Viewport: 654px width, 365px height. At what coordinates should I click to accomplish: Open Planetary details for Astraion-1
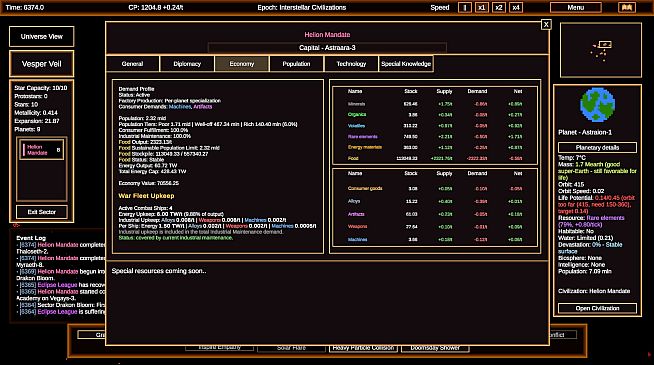coord(597,148)
